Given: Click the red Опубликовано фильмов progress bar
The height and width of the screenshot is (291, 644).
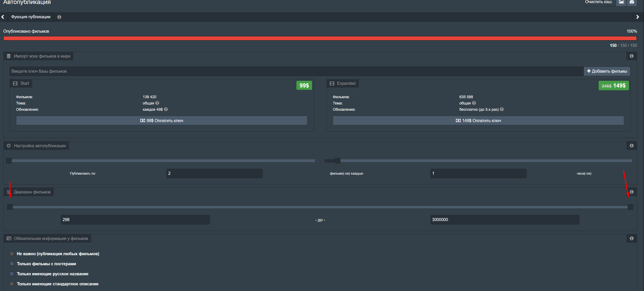Looking at the screenshot, I should 320,38.
